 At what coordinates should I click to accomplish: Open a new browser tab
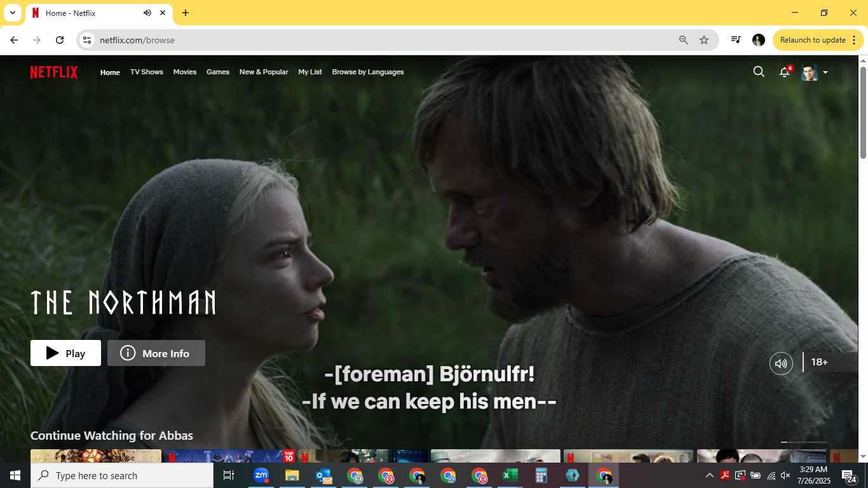[186, 13]
